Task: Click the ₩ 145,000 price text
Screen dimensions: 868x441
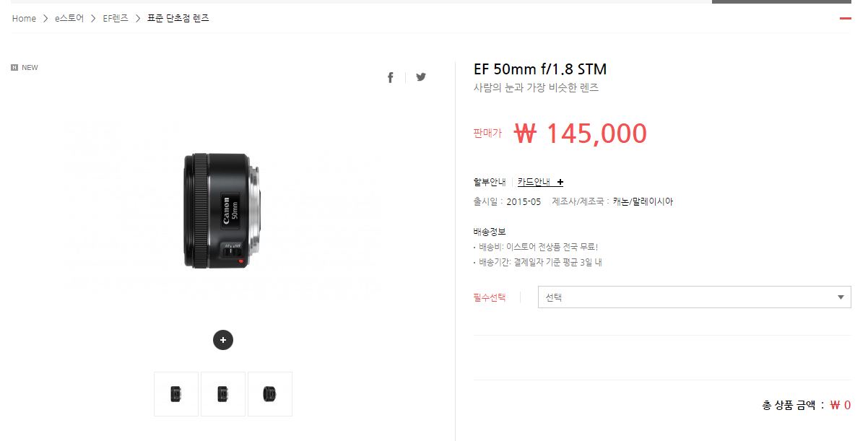Action: click(x=581, y=134)
